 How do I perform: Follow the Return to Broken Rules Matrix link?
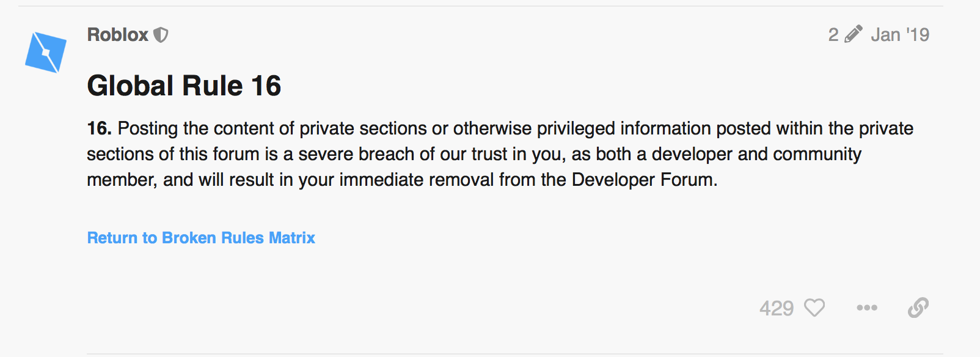(x=201, y=238)
